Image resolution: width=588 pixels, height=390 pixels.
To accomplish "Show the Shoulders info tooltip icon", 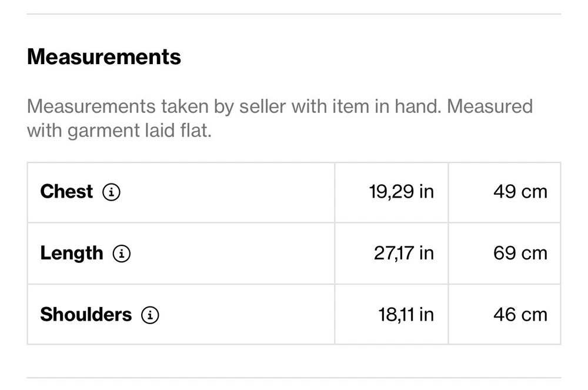I will (150, 315).
